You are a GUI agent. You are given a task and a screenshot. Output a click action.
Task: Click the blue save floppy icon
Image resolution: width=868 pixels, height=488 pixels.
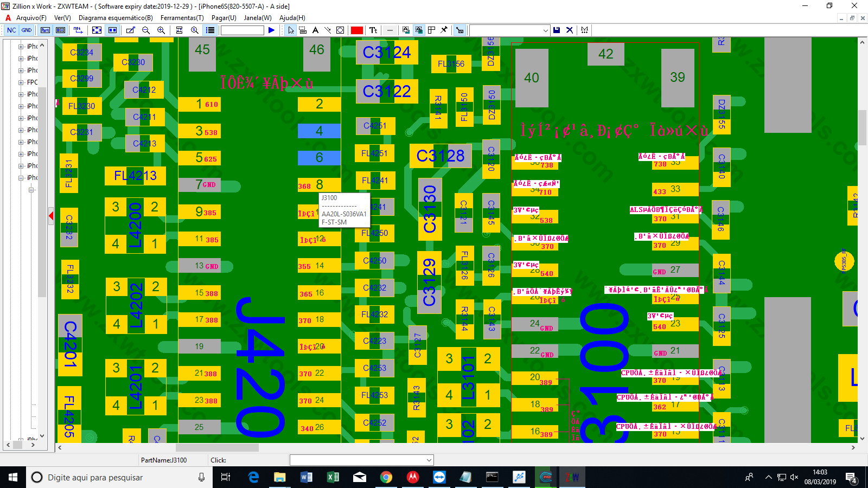tap(557, 30)
